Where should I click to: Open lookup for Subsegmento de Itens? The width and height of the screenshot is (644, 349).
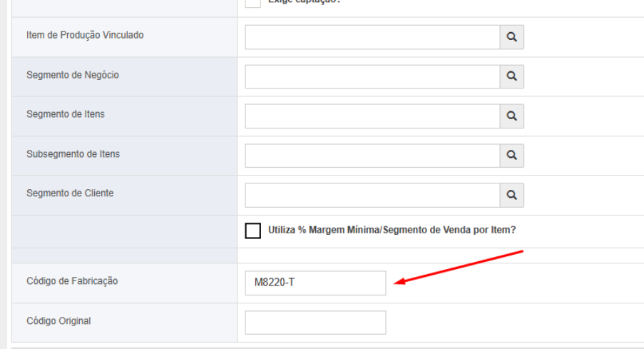[512, 156]
